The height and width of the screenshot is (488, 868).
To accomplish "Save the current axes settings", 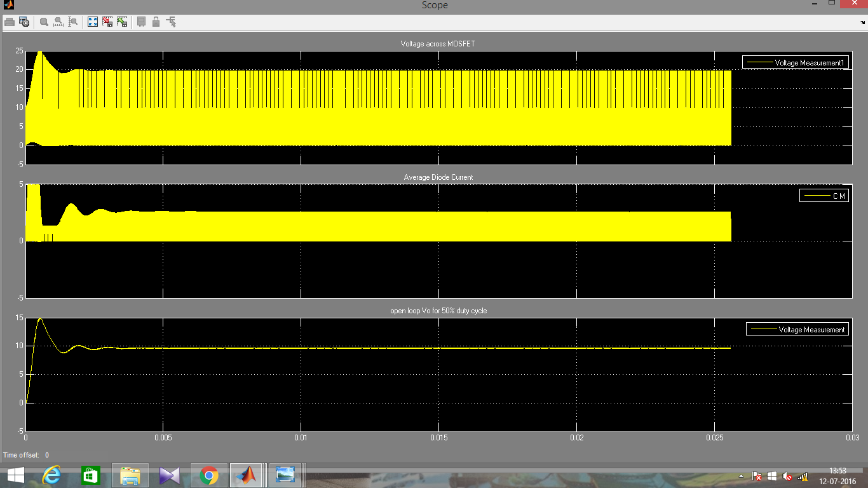I will (107, 22).
